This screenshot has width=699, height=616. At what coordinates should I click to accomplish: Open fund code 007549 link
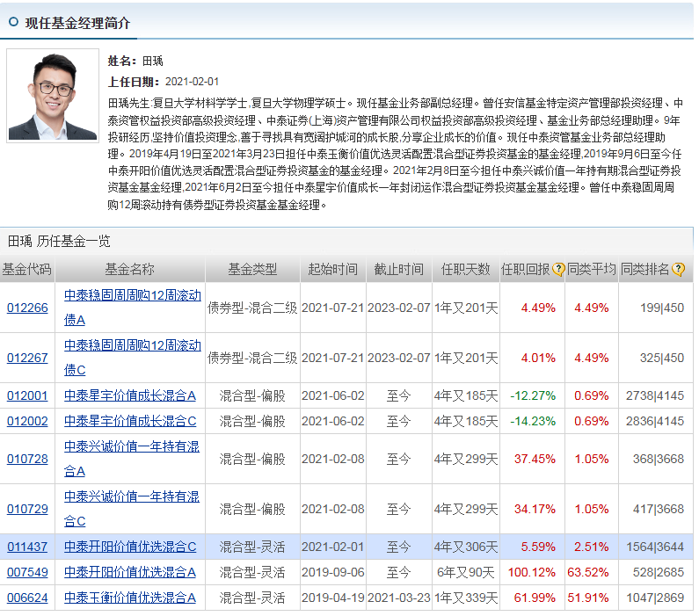(x=27, y=572)
